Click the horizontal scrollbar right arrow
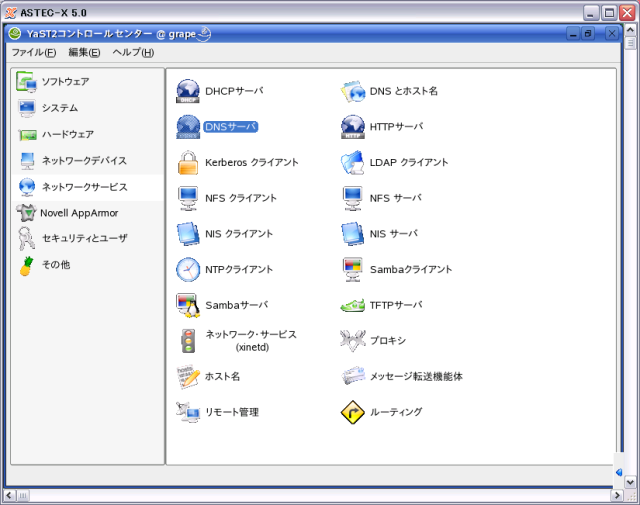The image size is (640, 505). 617,496
